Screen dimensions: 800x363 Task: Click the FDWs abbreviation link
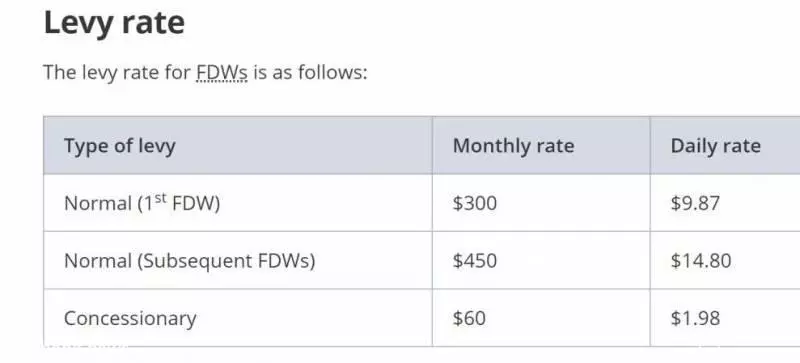[x=221, y=72]
